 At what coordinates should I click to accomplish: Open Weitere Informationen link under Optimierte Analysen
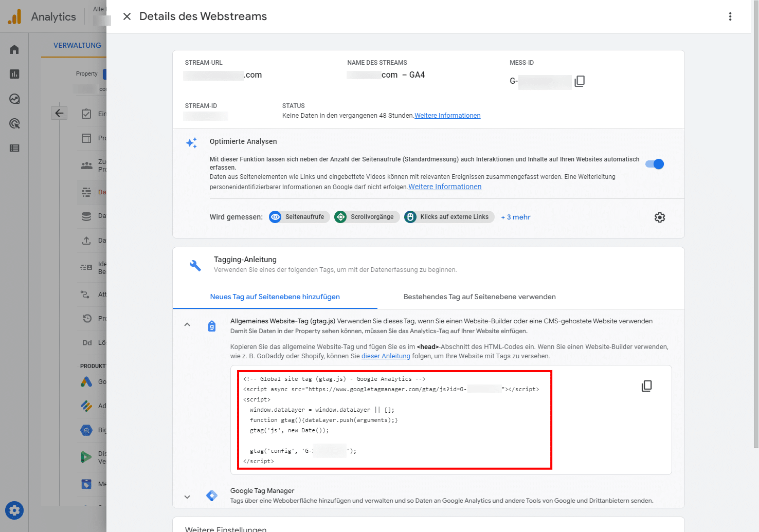(x=445, y=187)
